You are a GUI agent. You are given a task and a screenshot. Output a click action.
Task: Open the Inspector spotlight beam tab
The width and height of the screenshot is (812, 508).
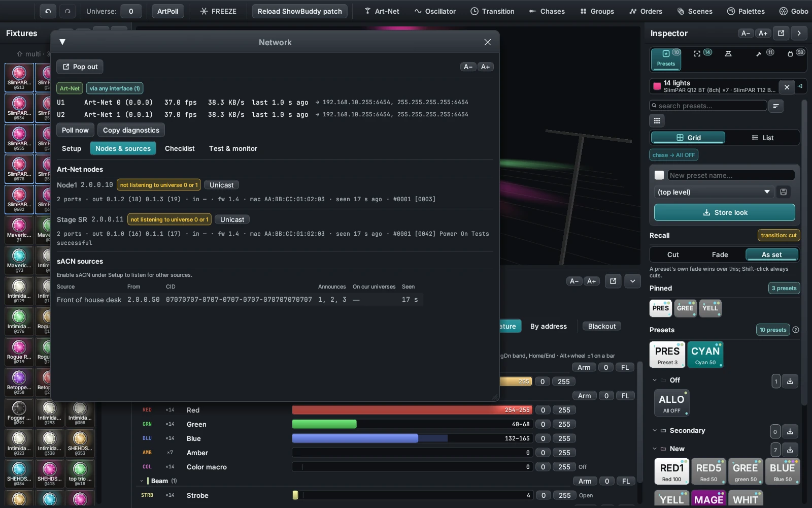728,53
